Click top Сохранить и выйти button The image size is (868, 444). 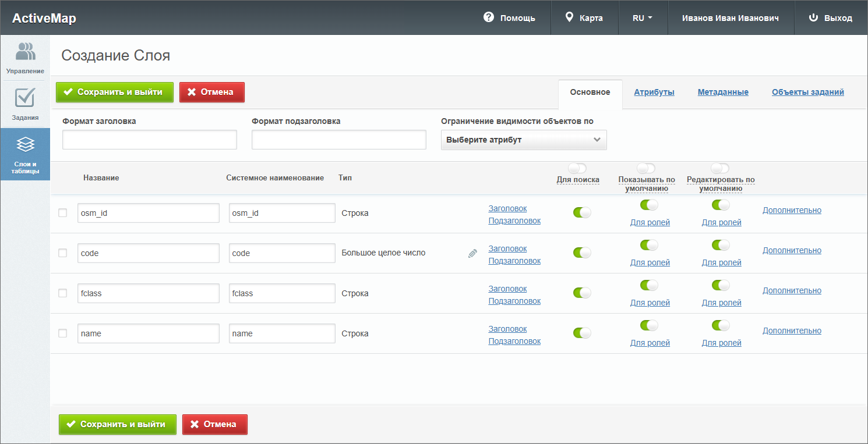click(x=115, y=92)
